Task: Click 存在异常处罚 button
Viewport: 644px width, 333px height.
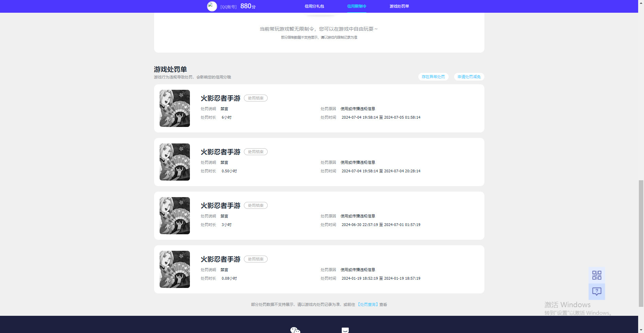Action: [433, 77]
